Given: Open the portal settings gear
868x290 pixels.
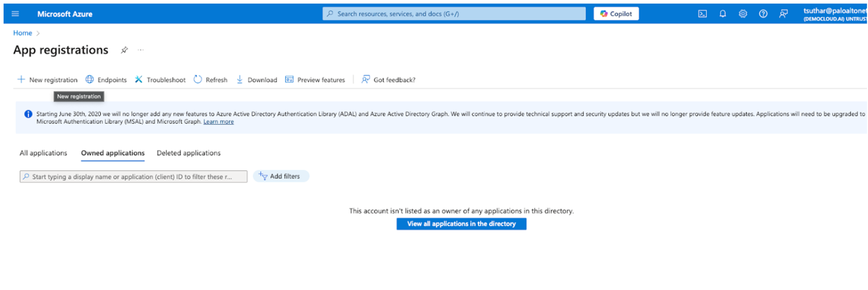Looking at the screenshot, I should 743,14.
